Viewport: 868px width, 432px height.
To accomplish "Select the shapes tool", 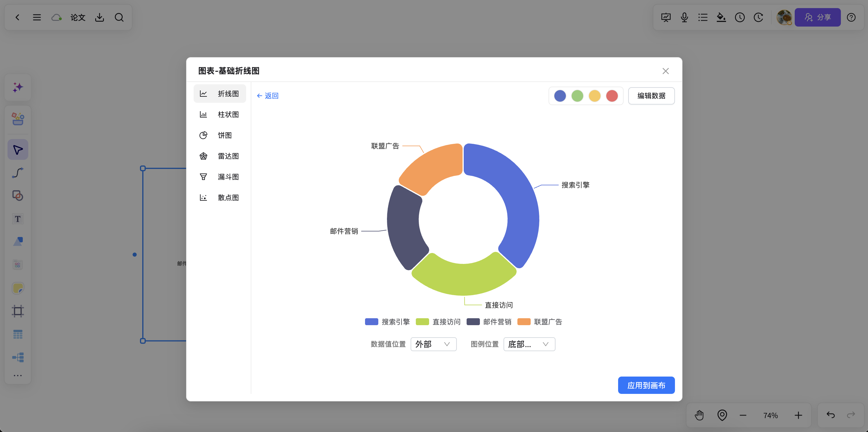I will click(18, 195).
